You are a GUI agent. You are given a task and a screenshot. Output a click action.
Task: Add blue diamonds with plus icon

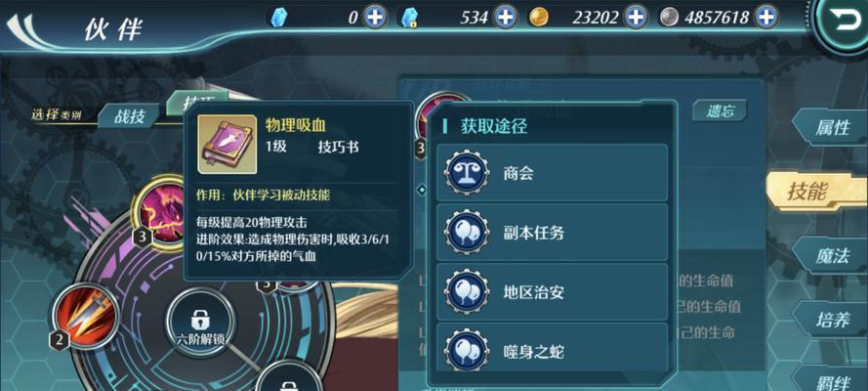[375, 18]
